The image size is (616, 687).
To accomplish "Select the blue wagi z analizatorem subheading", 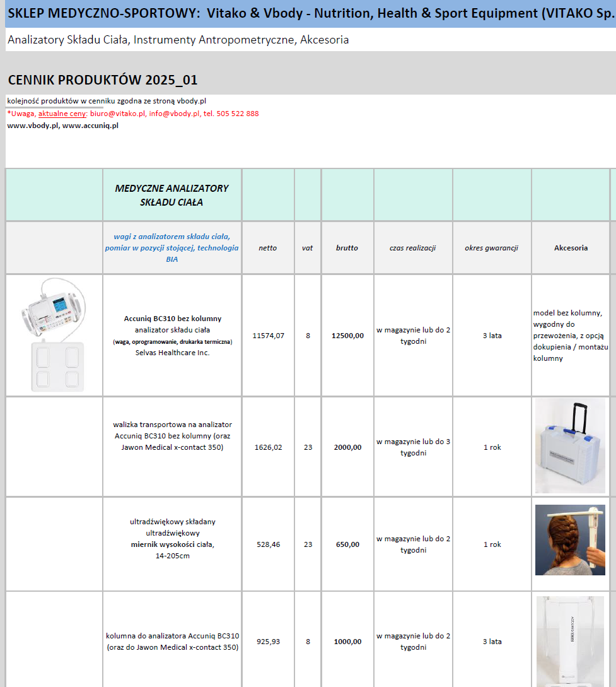I will [171, 247].
